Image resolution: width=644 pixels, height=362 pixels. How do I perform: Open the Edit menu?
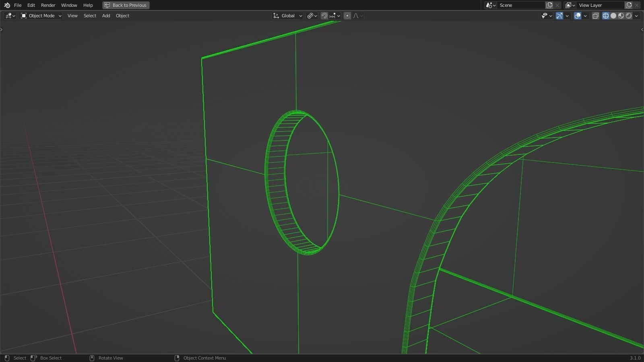(x=31, y=5)
